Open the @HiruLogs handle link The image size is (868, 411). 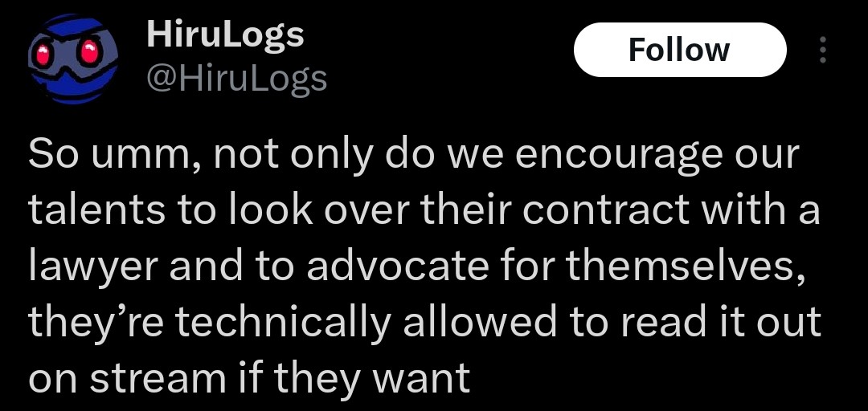[236, 78]
